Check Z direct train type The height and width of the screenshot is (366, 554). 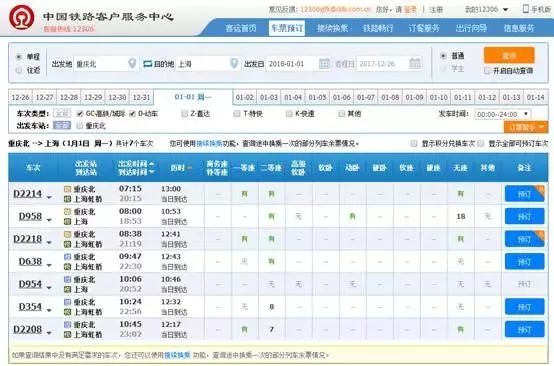click(x=184, y=113)
